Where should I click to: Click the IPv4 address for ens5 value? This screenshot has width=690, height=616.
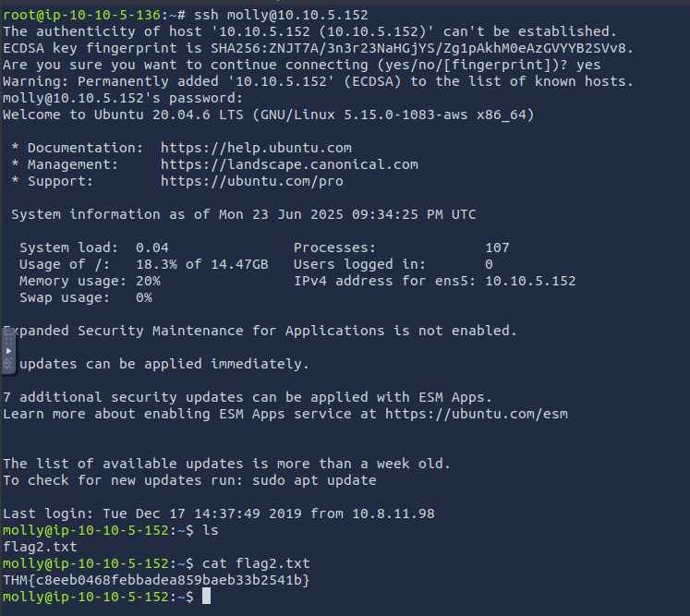tap(530, 281)
